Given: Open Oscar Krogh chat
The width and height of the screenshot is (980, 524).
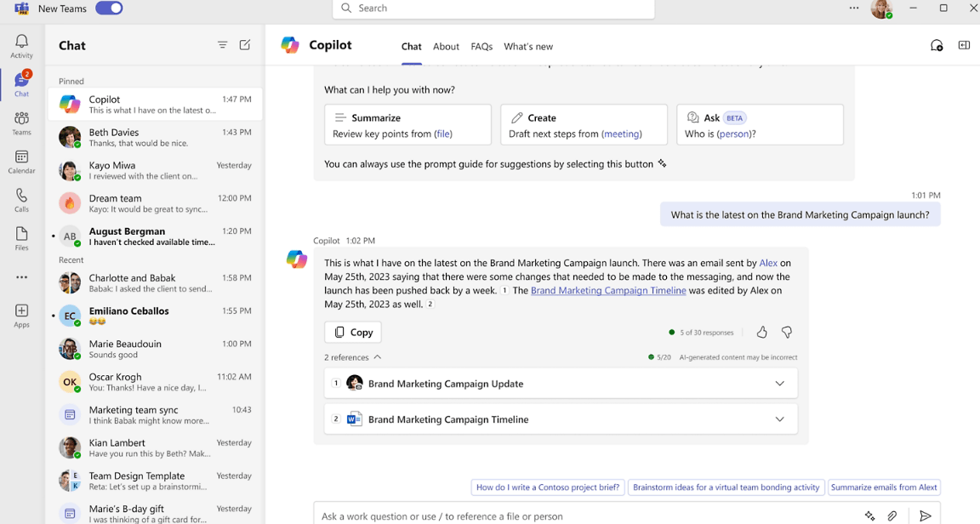Looking at the screenshot, I should coord(155,381).
